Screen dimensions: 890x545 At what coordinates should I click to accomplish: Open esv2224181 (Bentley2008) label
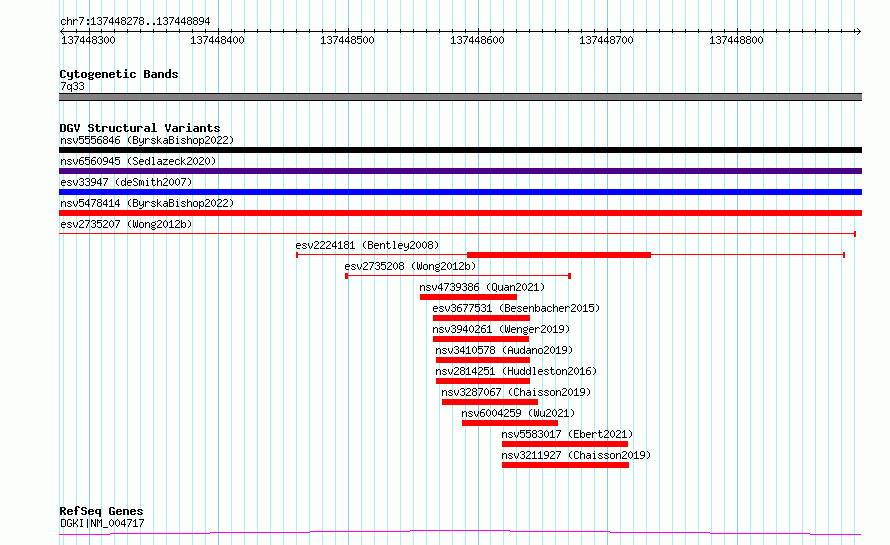click(367, 245)
